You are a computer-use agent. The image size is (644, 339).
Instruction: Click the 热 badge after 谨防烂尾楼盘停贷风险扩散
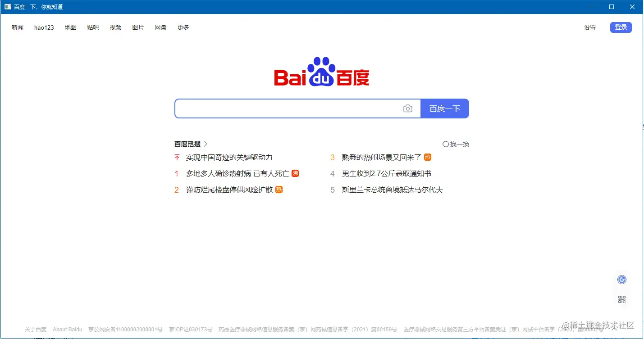coord(279,190)
